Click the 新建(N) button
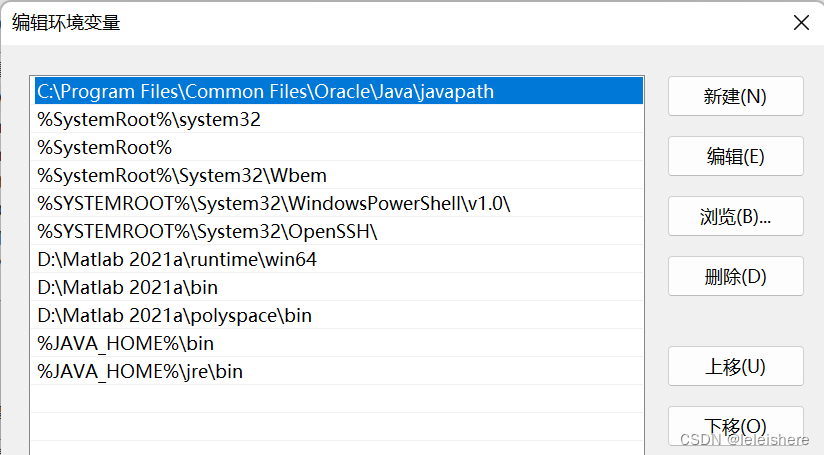Viewport: 824px width, 455px height. 735,96
